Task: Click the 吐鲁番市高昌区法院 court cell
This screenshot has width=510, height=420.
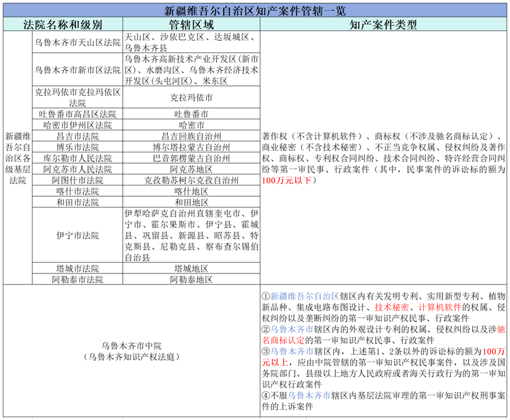Action: [x=77, y=114]
